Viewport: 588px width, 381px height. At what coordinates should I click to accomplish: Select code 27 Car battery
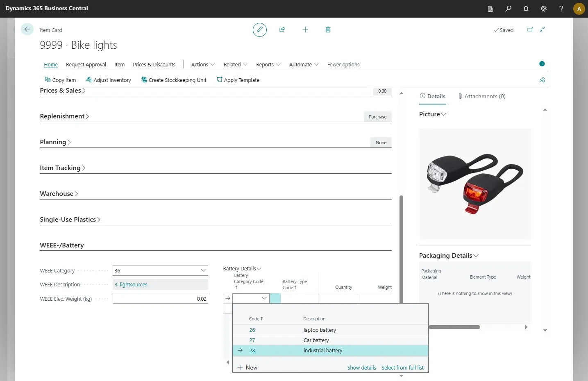(330, 340)
